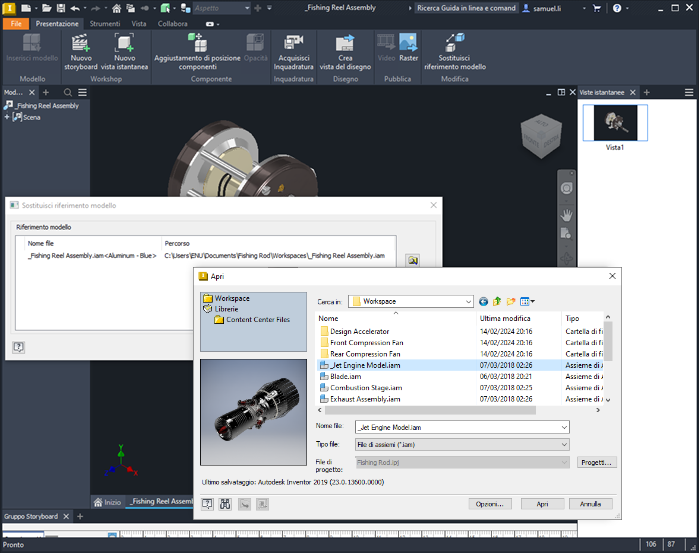The width and height of the screenshot is (699, 553).
Task: Select Blade.iam in the file list
Action: pos(345,376)
